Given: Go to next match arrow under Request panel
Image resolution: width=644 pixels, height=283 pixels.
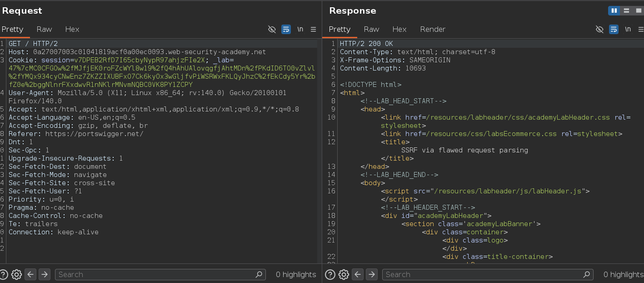Looking at the screenshot, I should (44, 274).
